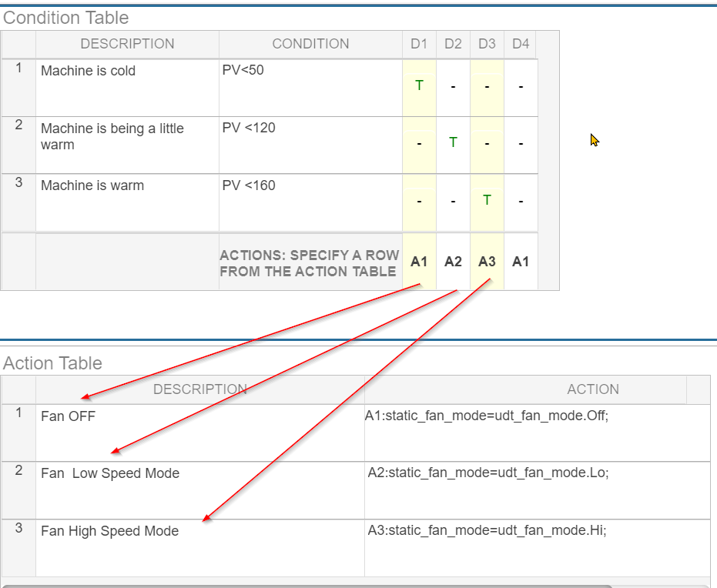Select row number 1 in Condition Table
Viewport: 717px width, 588px height.
18,88
